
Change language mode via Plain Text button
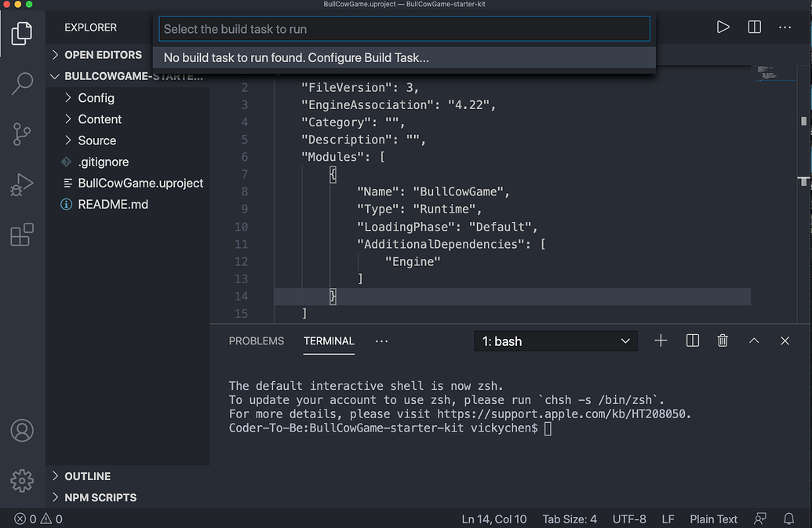tap(712, 519)
